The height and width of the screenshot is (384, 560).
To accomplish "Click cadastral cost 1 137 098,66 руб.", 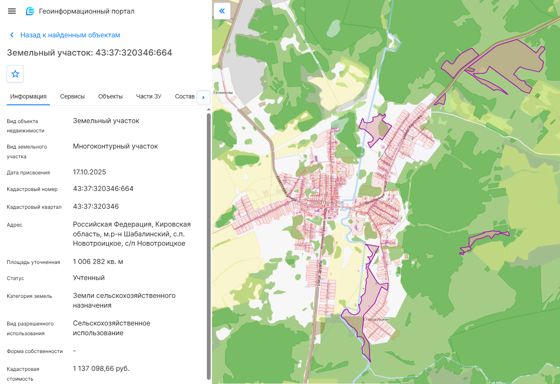I will coord(101,369).
